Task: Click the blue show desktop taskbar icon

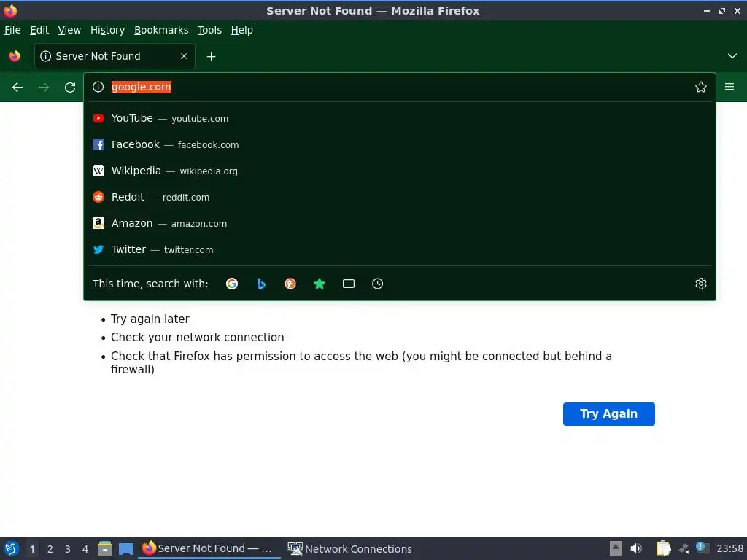Action: 126,548
